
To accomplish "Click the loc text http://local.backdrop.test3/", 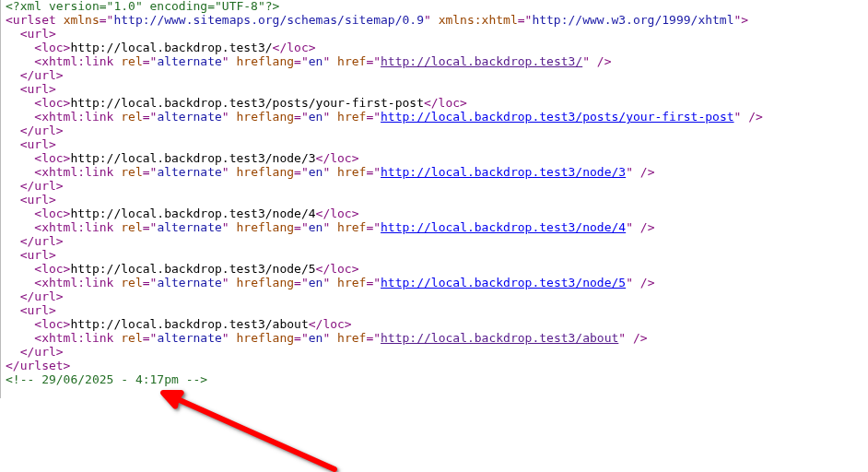I will tap(171, 48).
